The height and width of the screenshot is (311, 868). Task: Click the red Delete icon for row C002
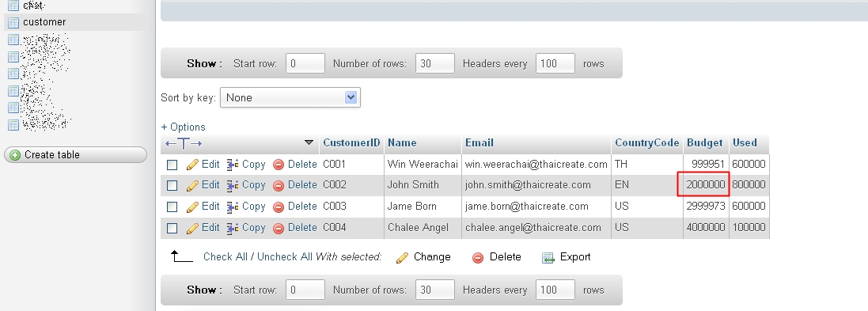pos(279,186)
